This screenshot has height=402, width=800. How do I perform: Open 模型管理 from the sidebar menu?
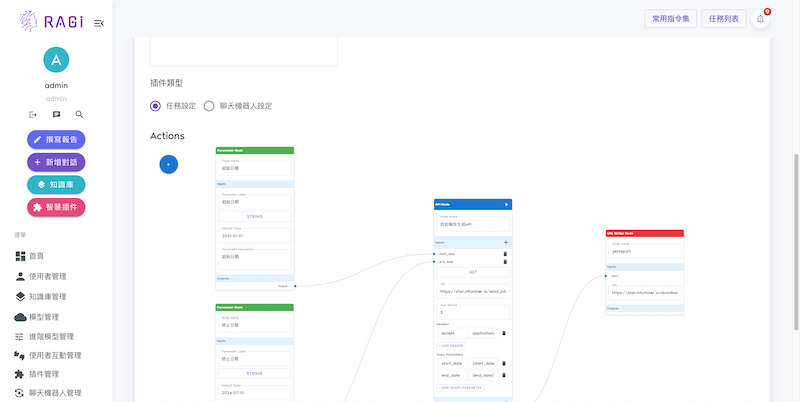pyautogui.click(x=44, y=317)
